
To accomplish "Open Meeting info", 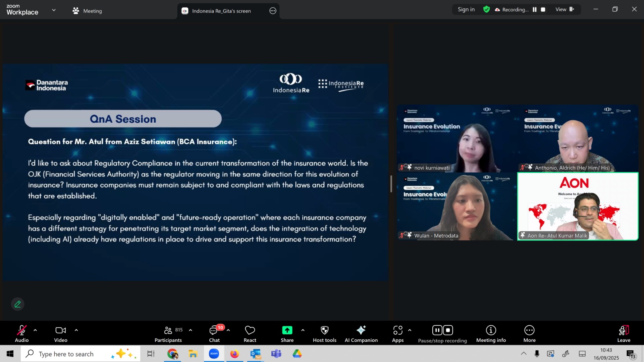I will coord(491,333).
